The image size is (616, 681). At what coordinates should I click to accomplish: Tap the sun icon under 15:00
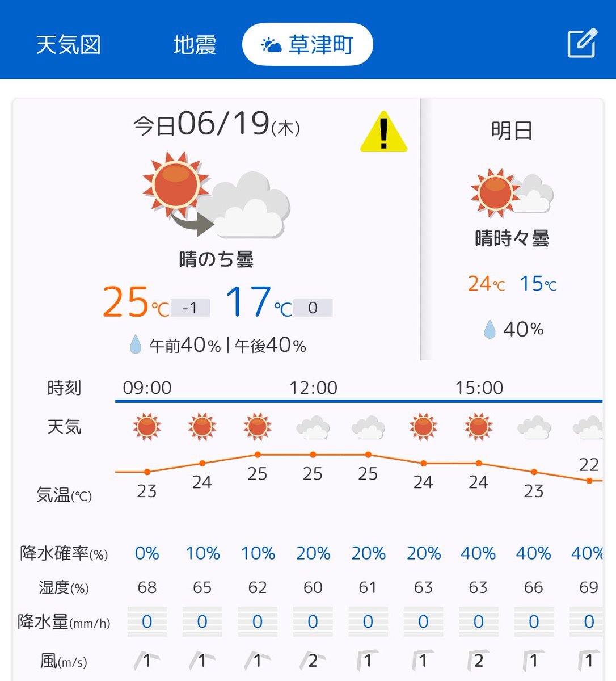click(x=478, y=426)
